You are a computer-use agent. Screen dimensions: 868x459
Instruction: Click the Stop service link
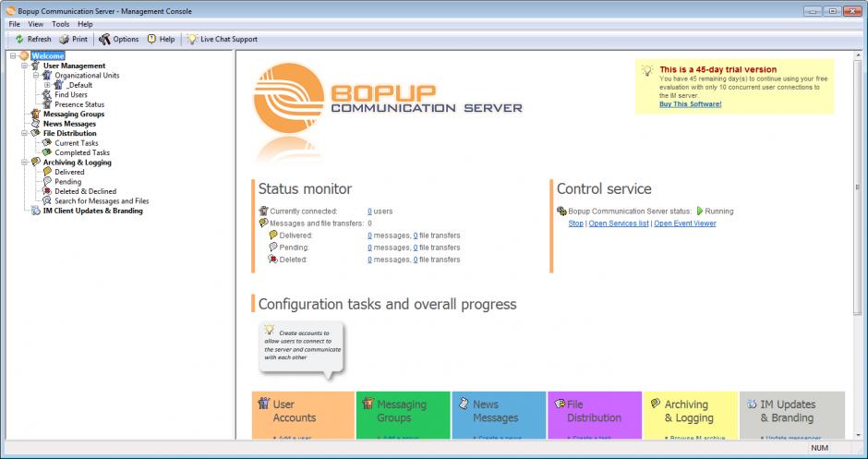[x=575, y=223]
